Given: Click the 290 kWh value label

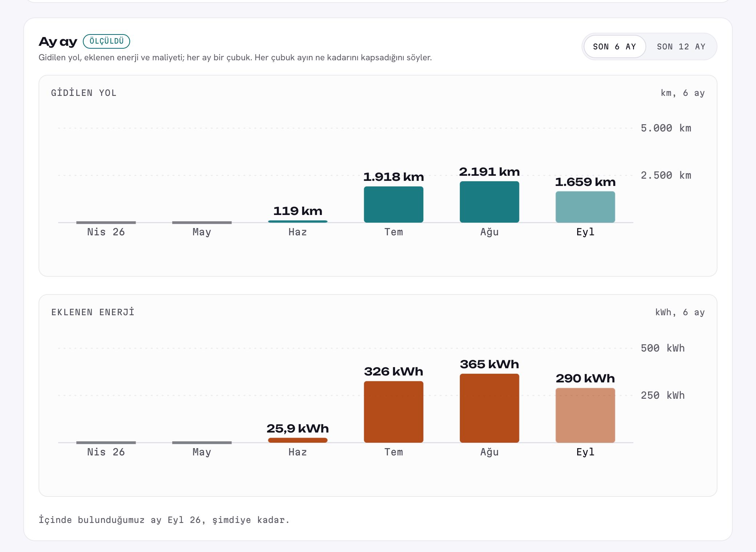Looking at the screenshot, I should [585, 378].
